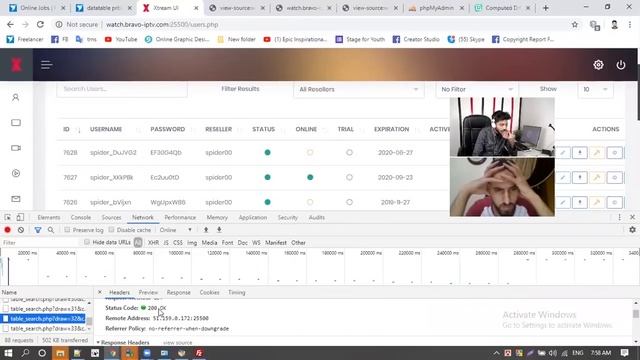Image resolution: width=640 pixels, height=360 pixels.
Task: Show hidden system tray icons
Action: (496, 353)
